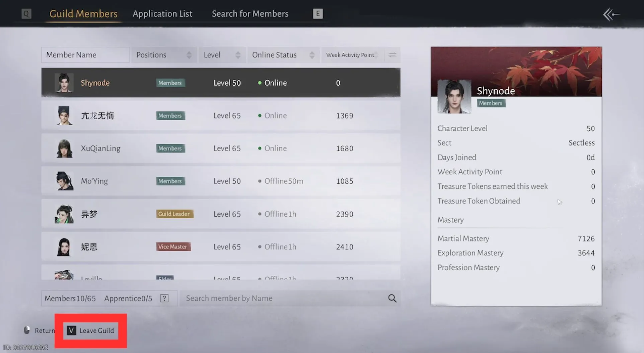Switch to the Application List tab
Screen dimensions: 644x353
point(162,14)
